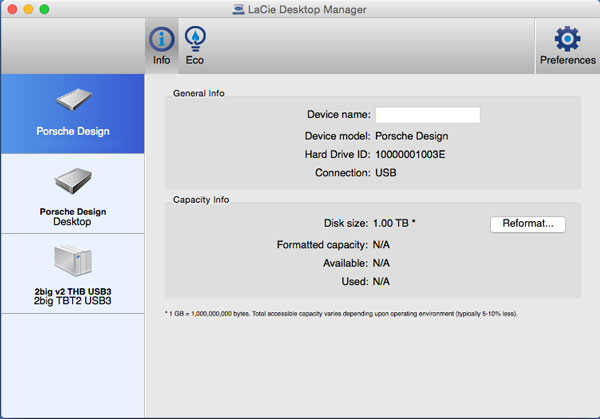
Task: Click the Device name text field
Action: click(427, 115)
